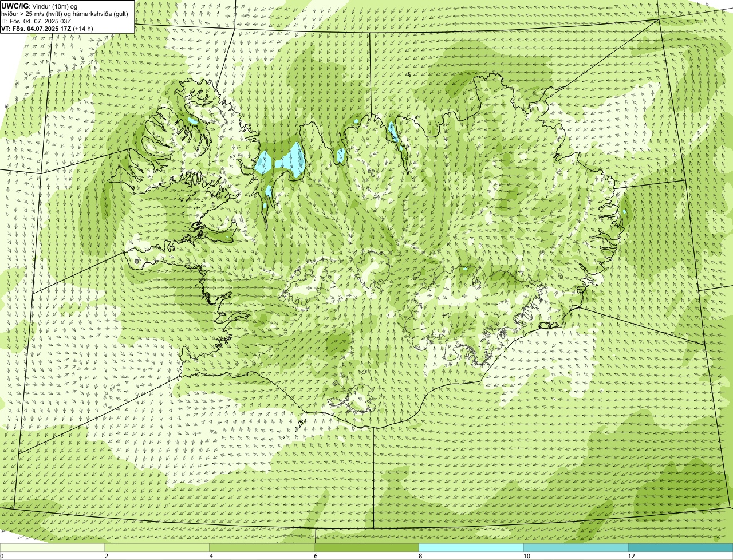Click the legend tick label '4'
Image resolution: width=733 pixels, height=560 pixels.
coord(211,556)
